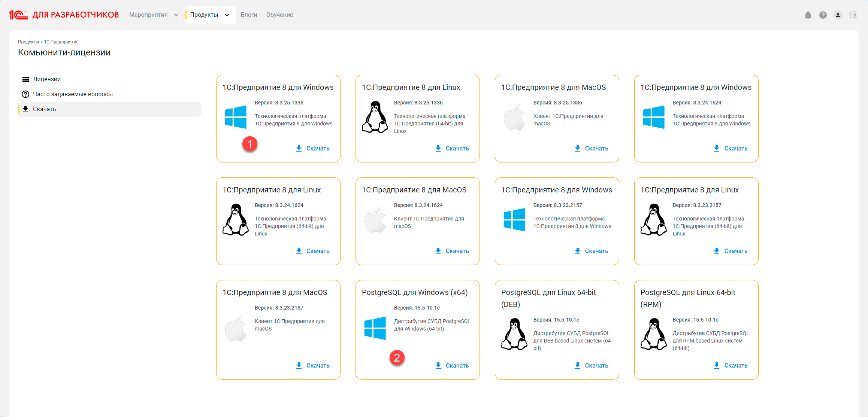Viewport: 868px width, 417px height.
Task: Click the logout exit icon
Action: pyautogui.click(x=853, y=15)
